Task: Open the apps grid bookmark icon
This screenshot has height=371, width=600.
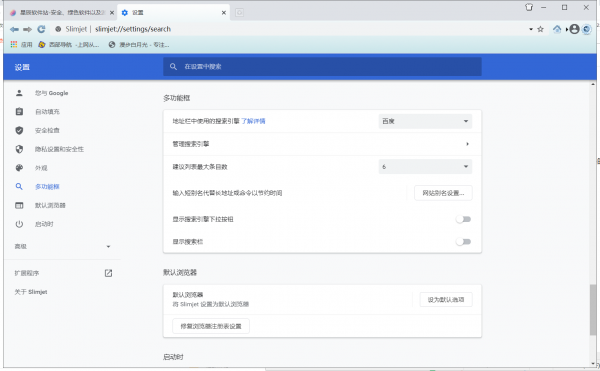Action: 14,45
